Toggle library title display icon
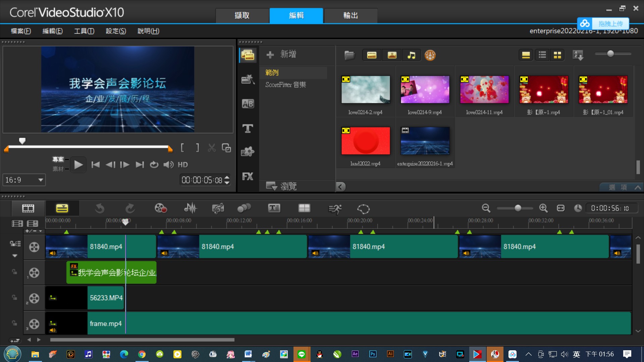This screenshot has width=644, height=362. (x=526, y=55)
